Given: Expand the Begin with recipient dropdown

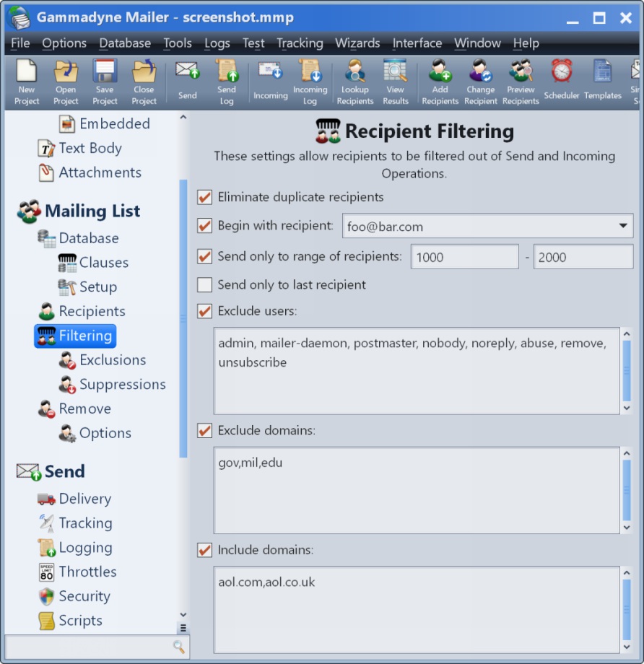Looking at the screenshot, I should click(x=623, y=226).
